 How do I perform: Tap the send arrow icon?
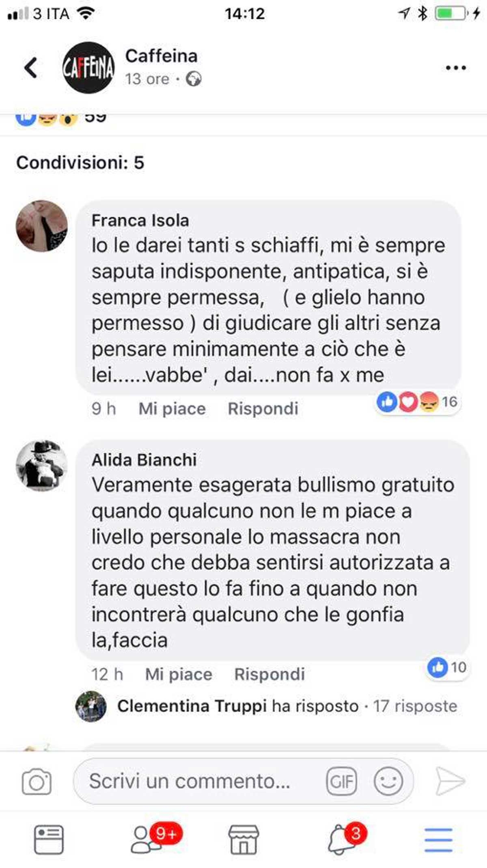[450, 781]
